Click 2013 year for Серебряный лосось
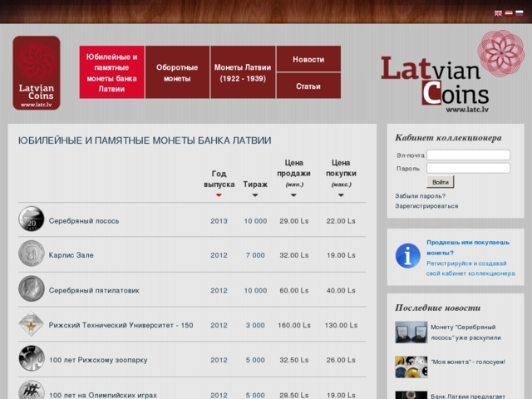The width and height of the screenshot is (532, 399). 219,221
